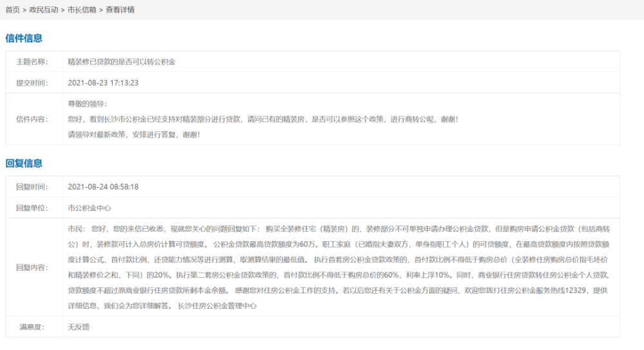Click the line beginning 您好，看到长沙市公积金
This screenshot has height=350, width=644.
tap(263, 119)
